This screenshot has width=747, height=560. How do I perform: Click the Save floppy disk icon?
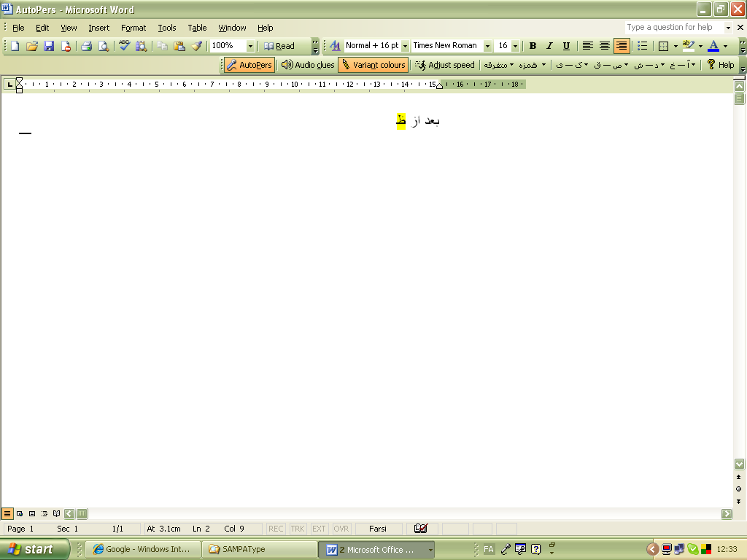[x=49, y=46]
